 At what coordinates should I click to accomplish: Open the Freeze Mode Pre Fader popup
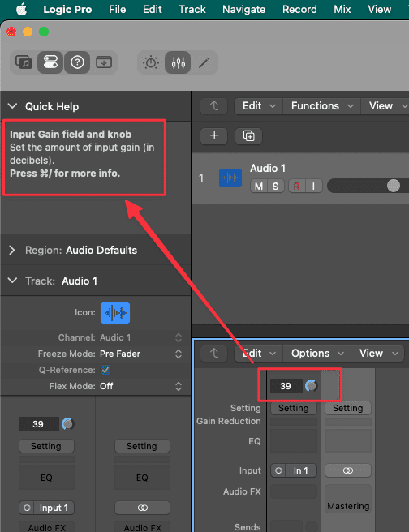pos(140,354)
